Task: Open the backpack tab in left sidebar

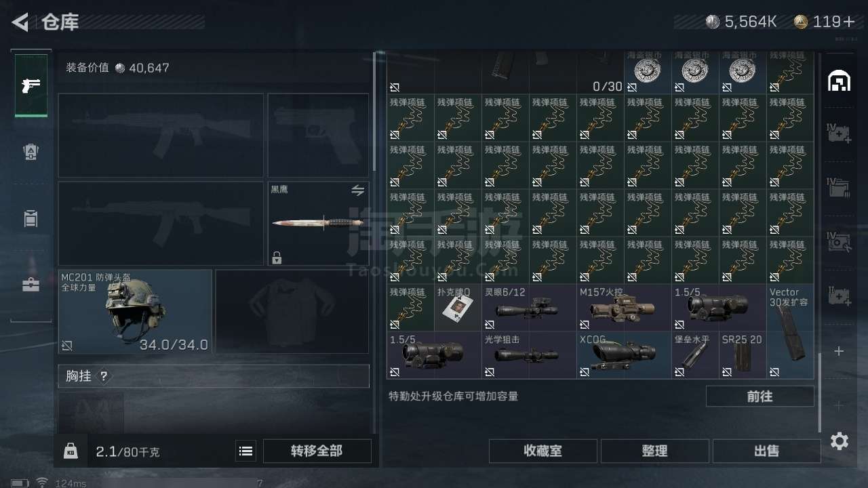Action: (x=31, y=152)
